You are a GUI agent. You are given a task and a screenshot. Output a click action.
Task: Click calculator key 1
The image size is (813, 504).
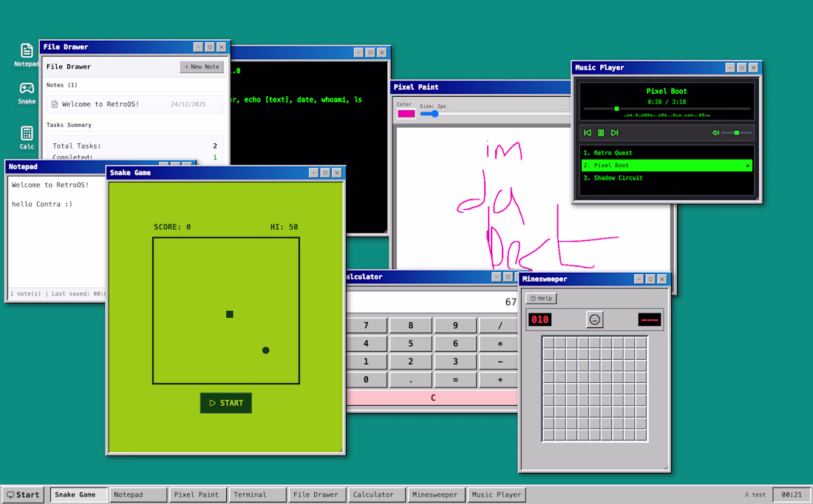(x=366, y=362)
